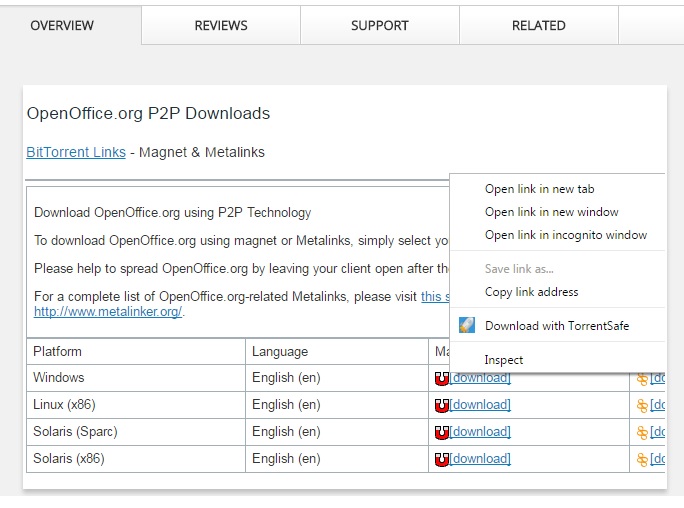Click metalink download link in Solaris (Sparc) row
Viewport: 684px width, 508px height.
(x=657, y=432)
